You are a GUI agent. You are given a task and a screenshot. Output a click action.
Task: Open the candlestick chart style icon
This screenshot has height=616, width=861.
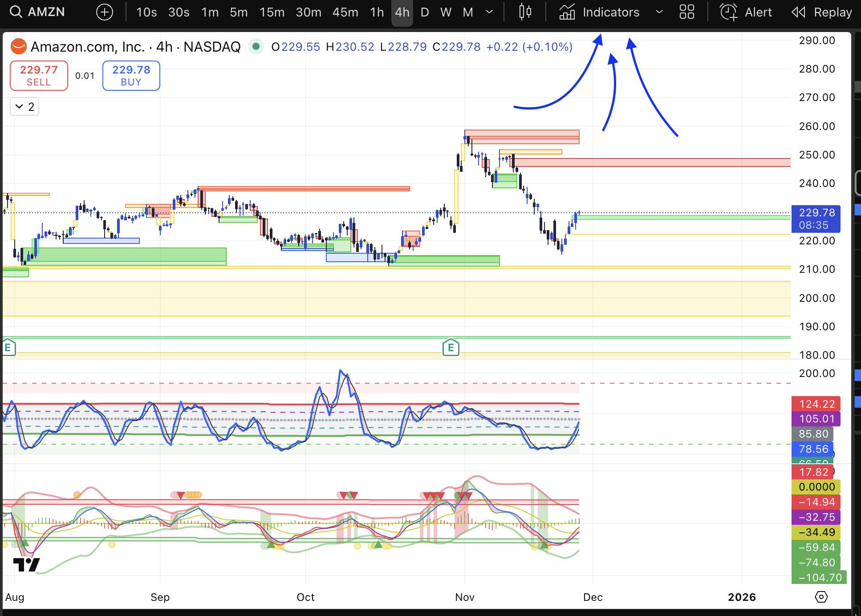click(x=525, y=12)
